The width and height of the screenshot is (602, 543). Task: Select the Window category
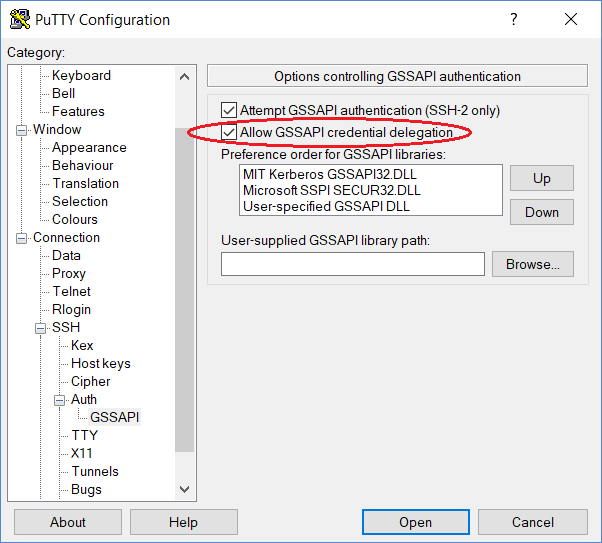tap(57, 129)
